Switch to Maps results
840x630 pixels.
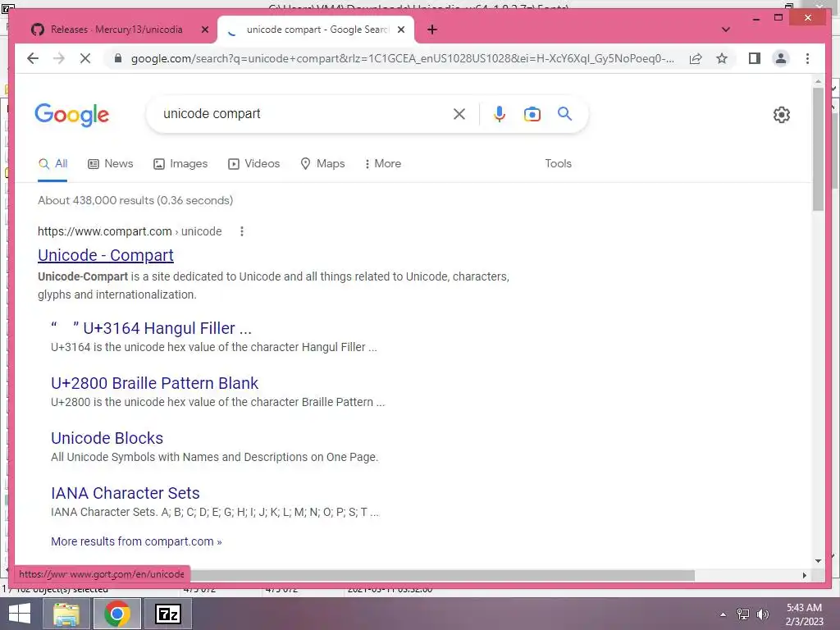(x=322, y=164)
